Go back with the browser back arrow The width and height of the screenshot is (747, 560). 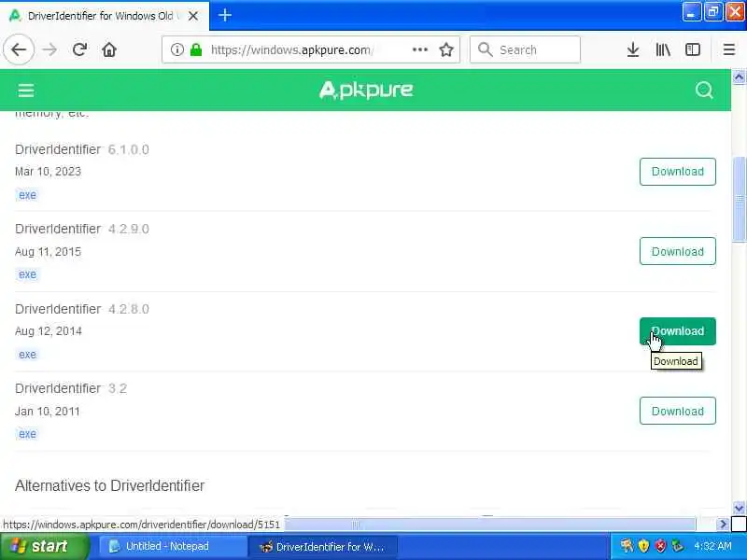pos(19,49)
